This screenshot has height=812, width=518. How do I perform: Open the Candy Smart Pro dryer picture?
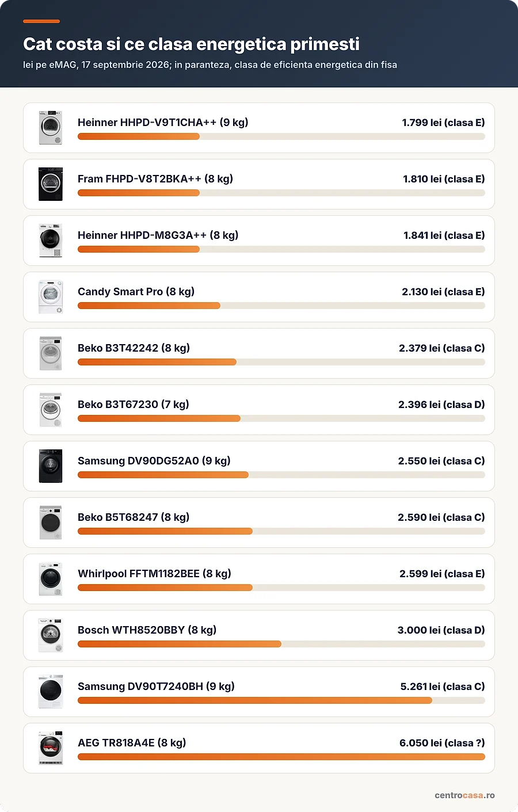point(51,297)
